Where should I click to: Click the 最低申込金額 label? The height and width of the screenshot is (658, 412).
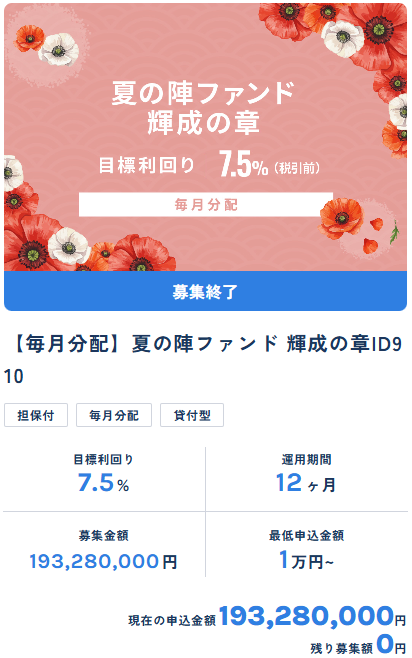pos(306,535)
